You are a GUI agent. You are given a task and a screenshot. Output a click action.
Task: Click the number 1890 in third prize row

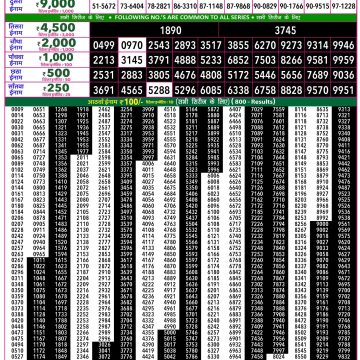(x=171, y=30)
